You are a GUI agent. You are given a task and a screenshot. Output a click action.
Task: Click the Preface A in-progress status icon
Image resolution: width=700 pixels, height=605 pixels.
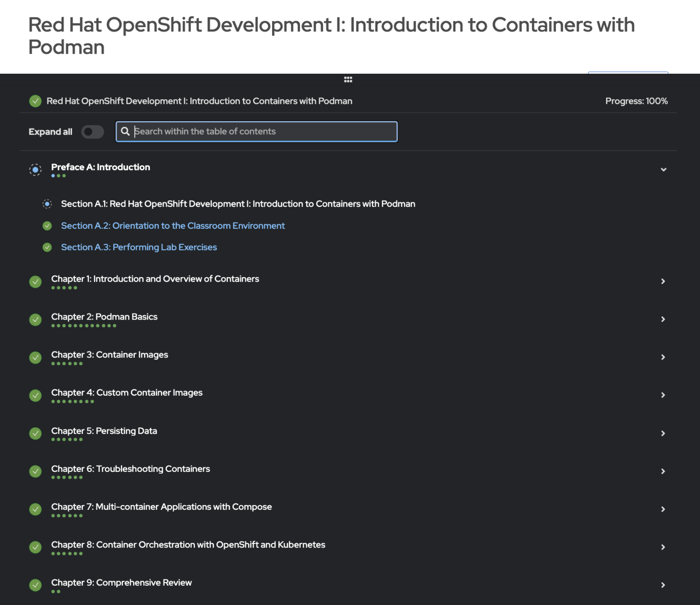point(35,170)
